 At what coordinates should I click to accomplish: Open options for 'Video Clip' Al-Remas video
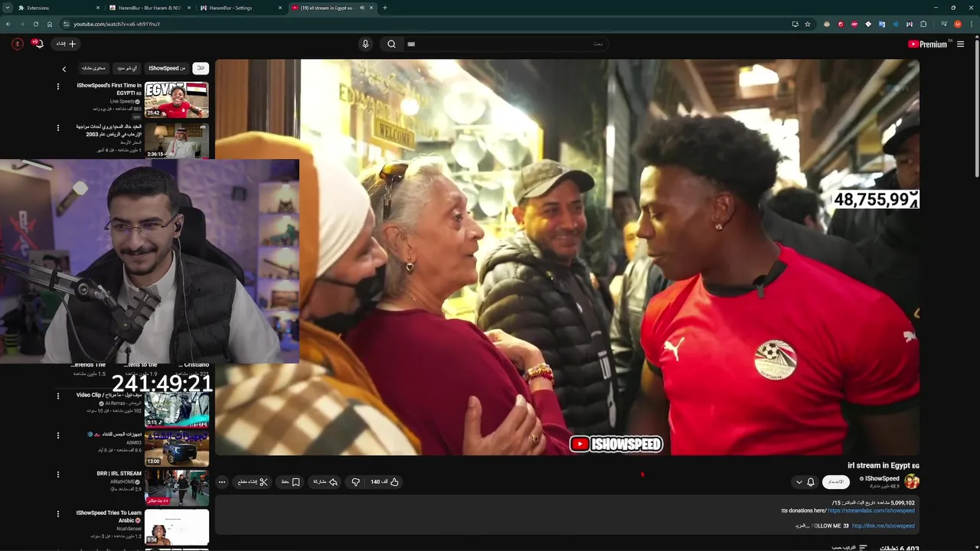58,396
